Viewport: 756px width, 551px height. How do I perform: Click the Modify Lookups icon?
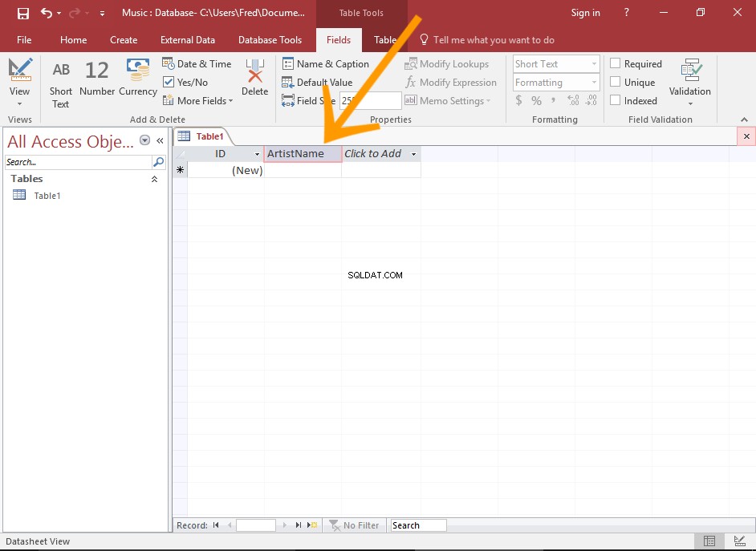tap(411, 63)
